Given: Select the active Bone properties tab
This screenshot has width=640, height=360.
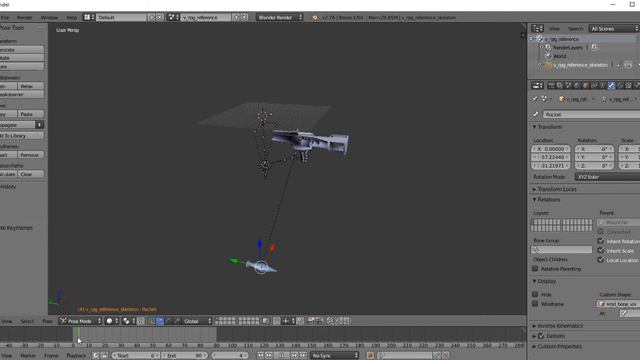Looking at the screenshot, I should 611,85.
